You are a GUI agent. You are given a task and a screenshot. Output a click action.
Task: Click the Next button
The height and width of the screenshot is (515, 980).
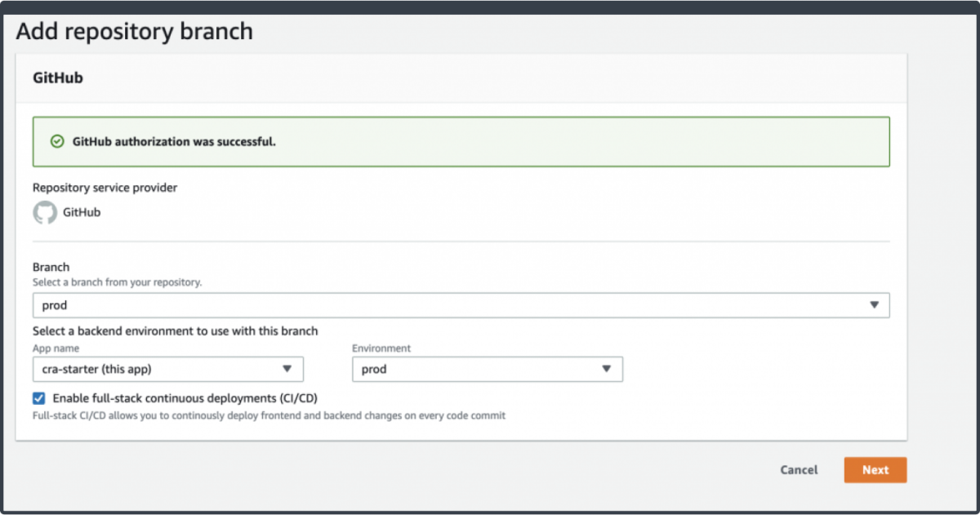click(875, 470)
